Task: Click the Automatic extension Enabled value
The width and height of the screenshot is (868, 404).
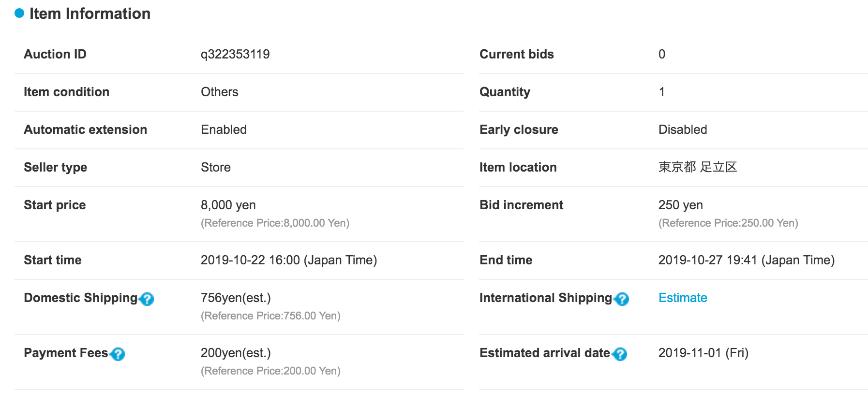Action: [x=224, y=130]
